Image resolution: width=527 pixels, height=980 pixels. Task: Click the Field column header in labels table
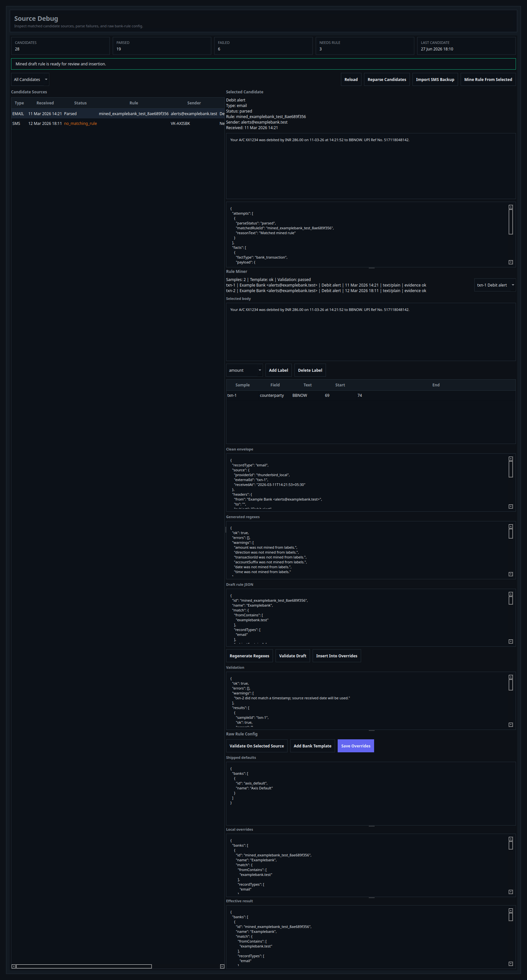pyautogui.click(x=275, y=385)
